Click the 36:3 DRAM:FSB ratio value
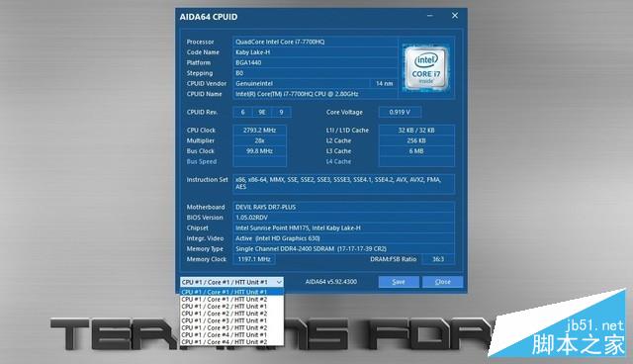This screenshot has width=633, height=364. (438, 259)
